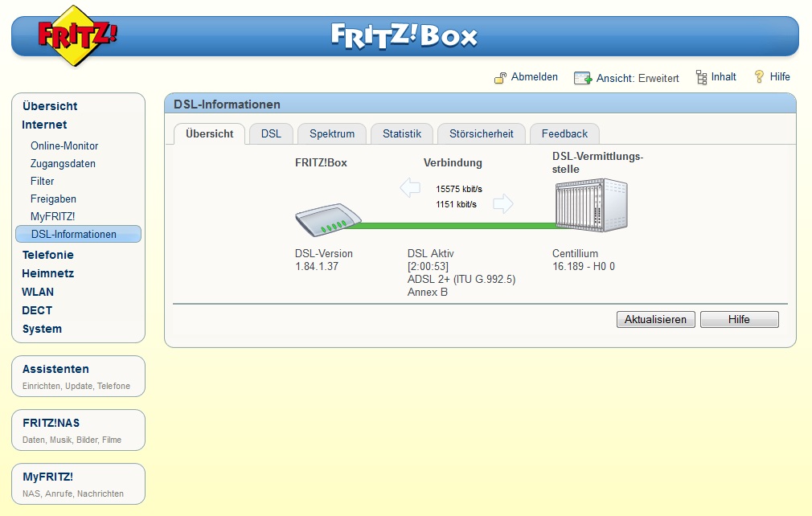
Task: Click the Centillium vendor text
Action: pyautogui.click(x=575, y=254)
